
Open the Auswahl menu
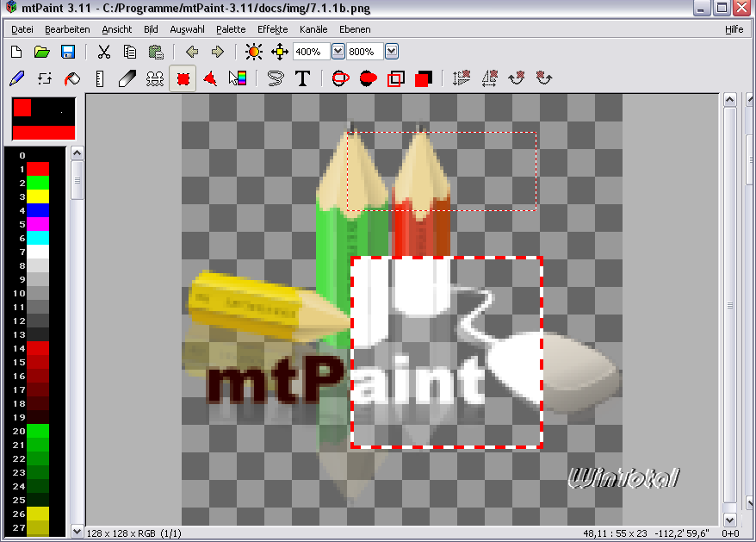click(187, 29)
